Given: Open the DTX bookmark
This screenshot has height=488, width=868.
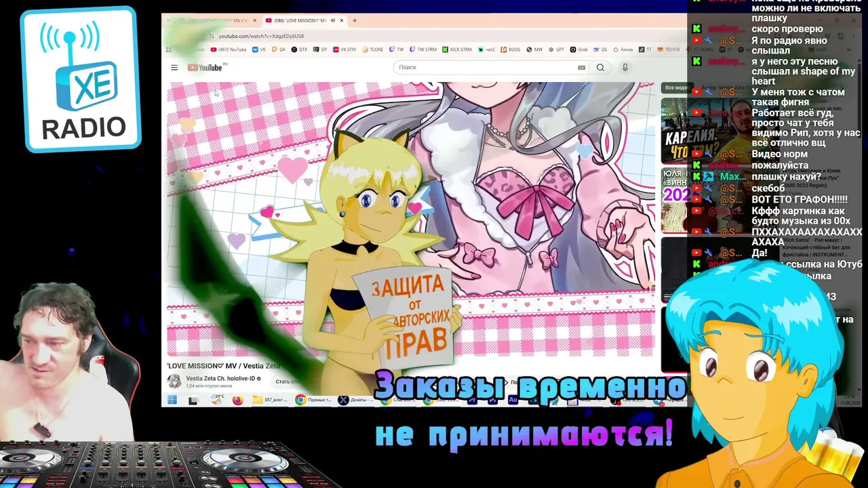Looking at the screenshot, I should (299, 49).
